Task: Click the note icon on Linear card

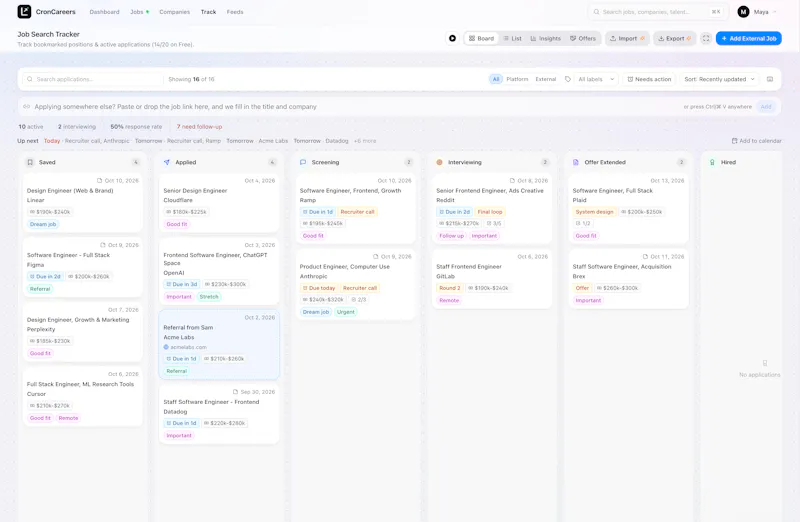Action: (x=99, y=181)
